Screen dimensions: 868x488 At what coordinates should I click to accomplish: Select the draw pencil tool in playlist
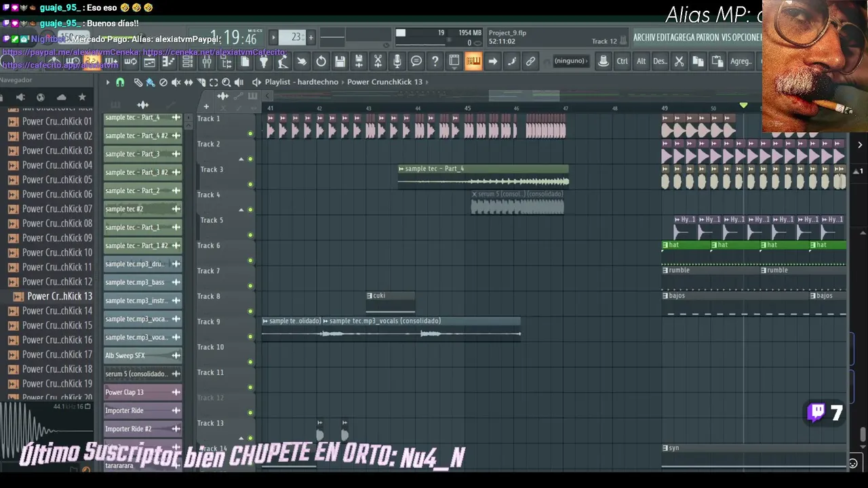pos(138,83)
